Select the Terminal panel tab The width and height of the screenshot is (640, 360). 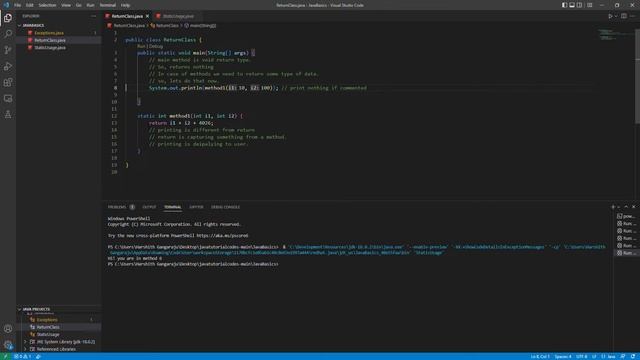tap(173, 207)
